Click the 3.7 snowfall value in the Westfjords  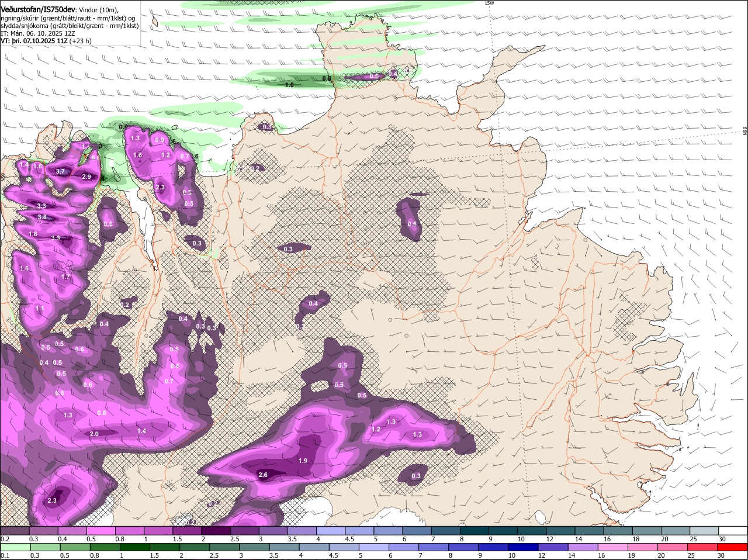[60, 171]
